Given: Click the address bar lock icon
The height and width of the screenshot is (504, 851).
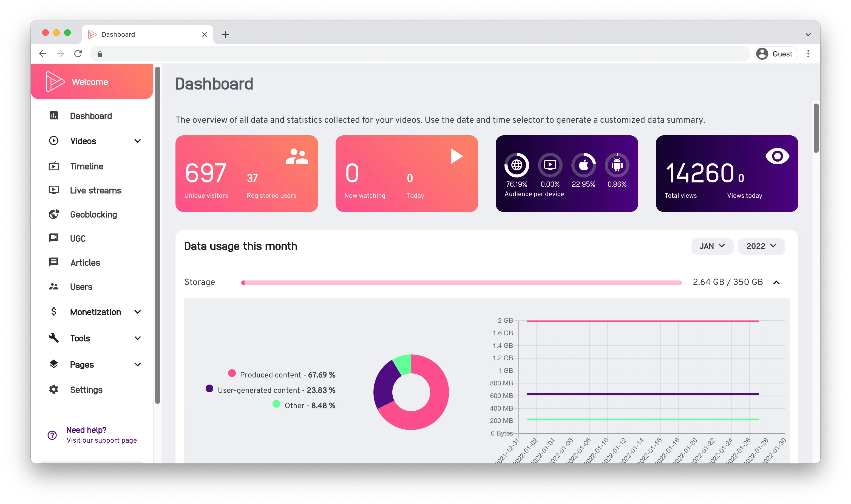Looking at the screenshot, I should pos(100,54).
